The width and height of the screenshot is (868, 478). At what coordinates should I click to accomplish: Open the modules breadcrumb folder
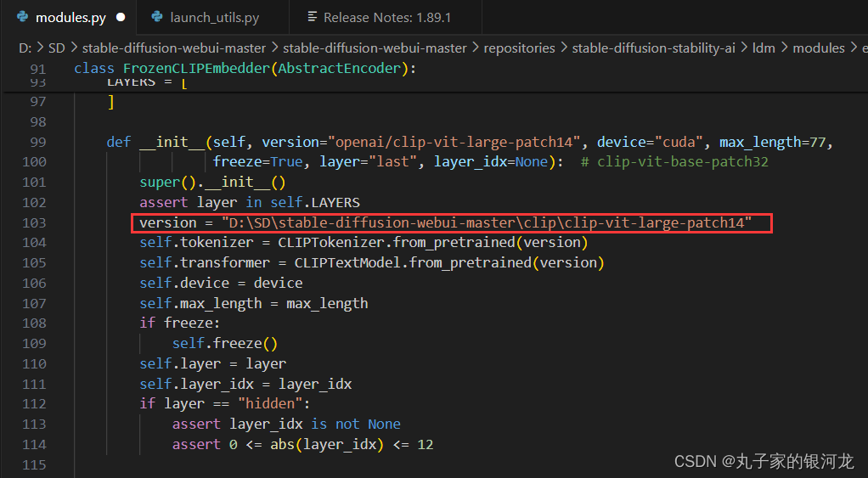click(819, 48)
